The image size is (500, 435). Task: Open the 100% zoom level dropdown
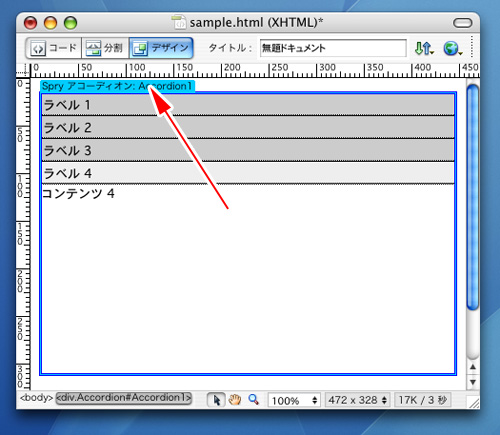pos(294,400)
